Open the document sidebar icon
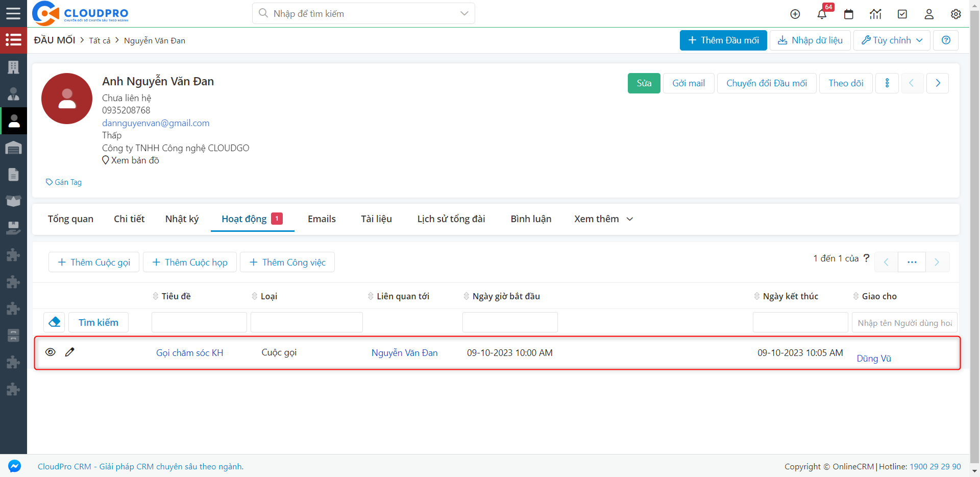This screenshot has height=477, width=980. click(x=13, y=175)
